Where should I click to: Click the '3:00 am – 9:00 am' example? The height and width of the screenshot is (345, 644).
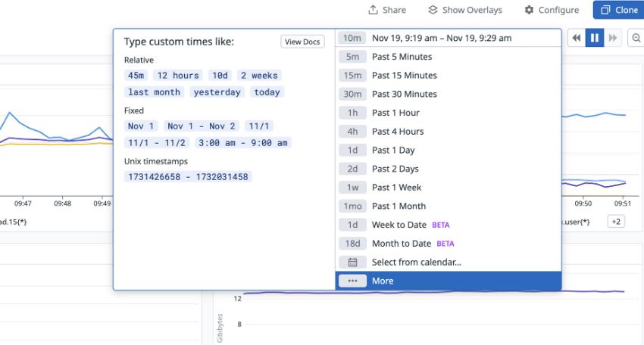243,143
